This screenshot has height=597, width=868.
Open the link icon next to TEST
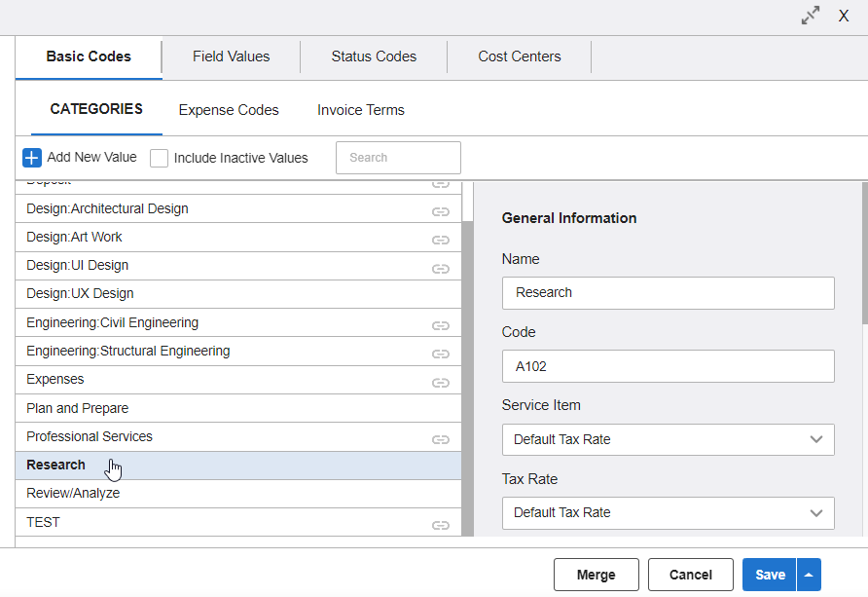(x=441, y=524)
